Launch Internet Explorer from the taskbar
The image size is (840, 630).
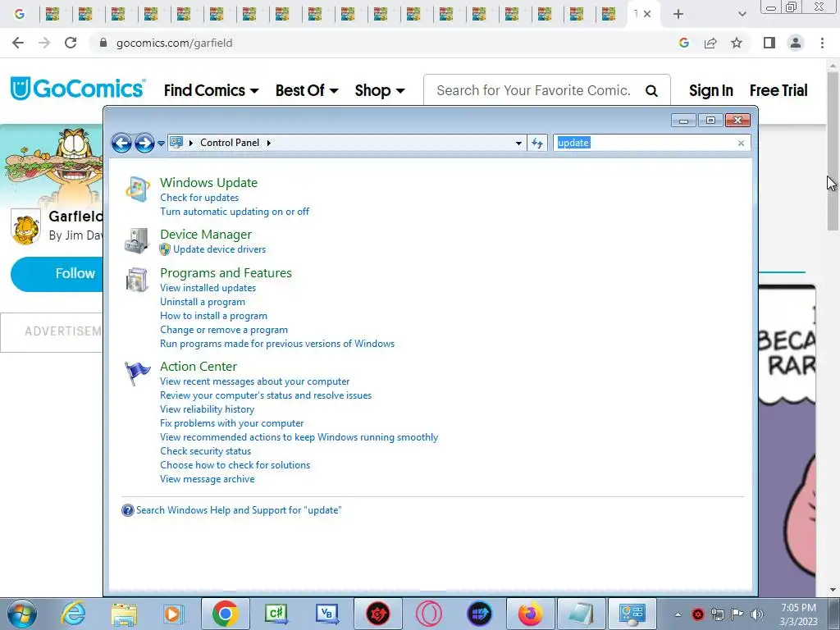(x=73, y=614)
